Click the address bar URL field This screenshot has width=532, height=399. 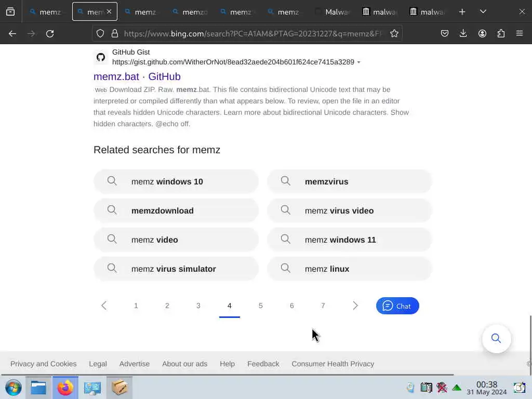point(253,34)
